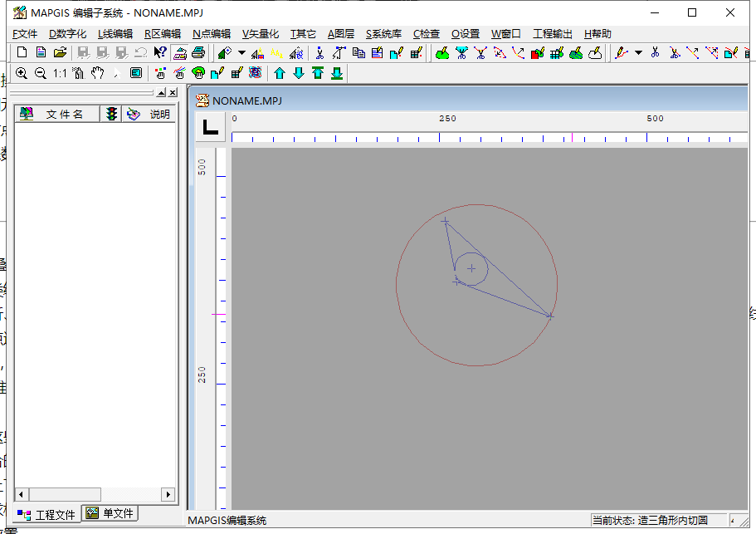Click the Zoom in magnifier
756x534 pixels.
click(x=22, y=73)
